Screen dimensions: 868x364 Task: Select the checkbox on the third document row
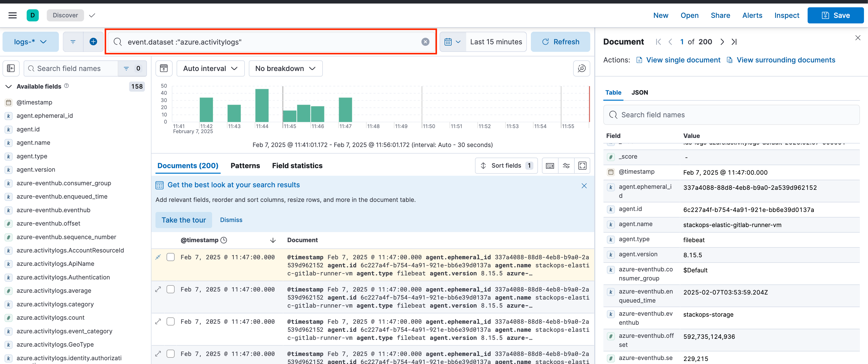171,321
